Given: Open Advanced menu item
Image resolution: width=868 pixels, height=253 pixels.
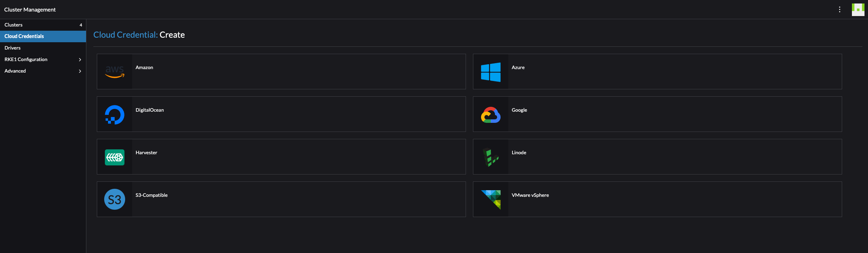Looking at the screenshot, I should [x=43, y=71].
